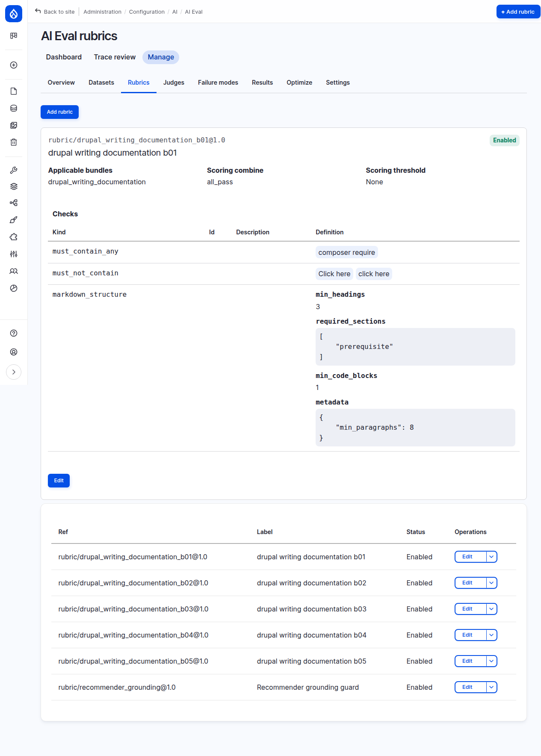Open the AI breadcrumb link
Screen dimensions: 541x756
[x=174, y=12]
